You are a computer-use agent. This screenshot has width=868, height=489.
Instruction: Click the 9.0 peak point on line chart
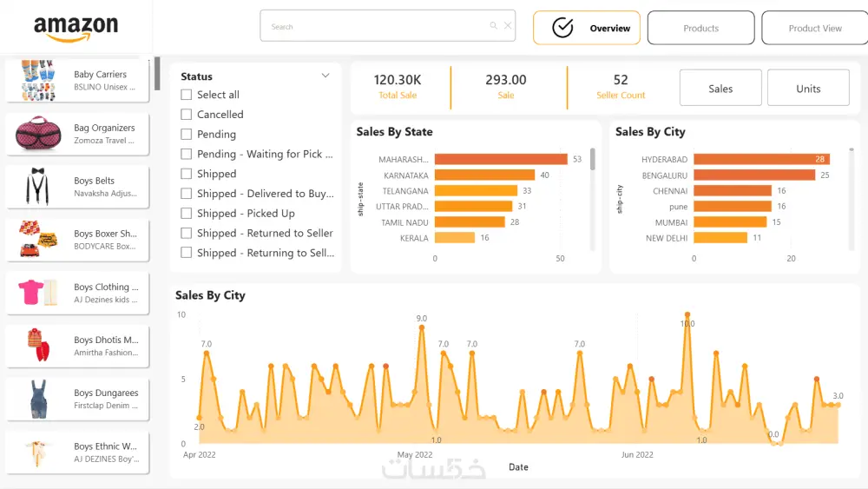422,327
